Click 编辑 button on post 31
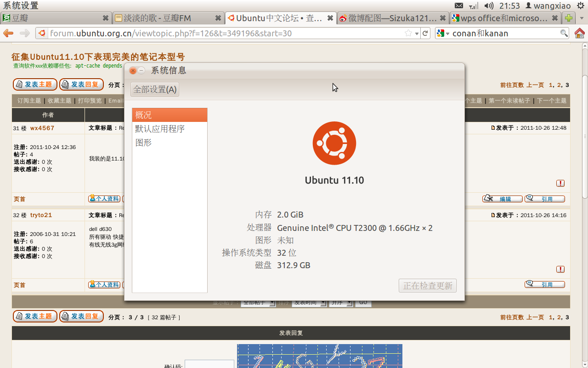 [502, 199]
